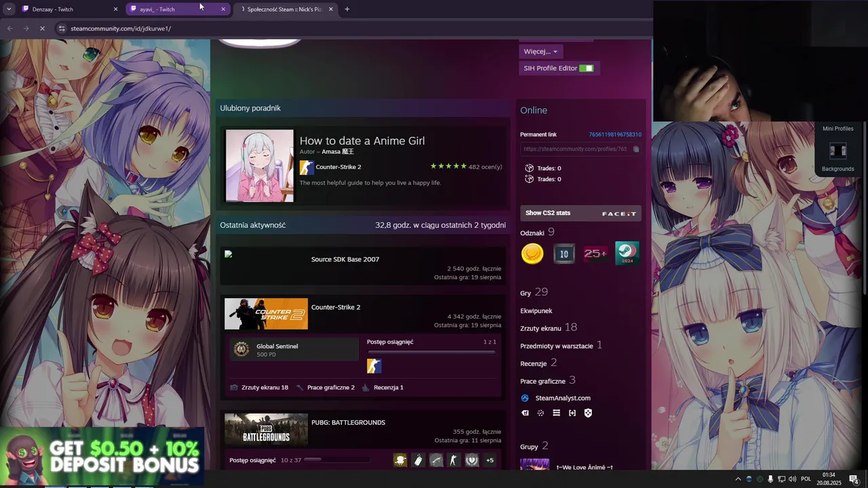This screenshot has width=868, height=488.
Task: Open PUBG: BATTLEGROUNDS game title link
Action: (348, 422)
